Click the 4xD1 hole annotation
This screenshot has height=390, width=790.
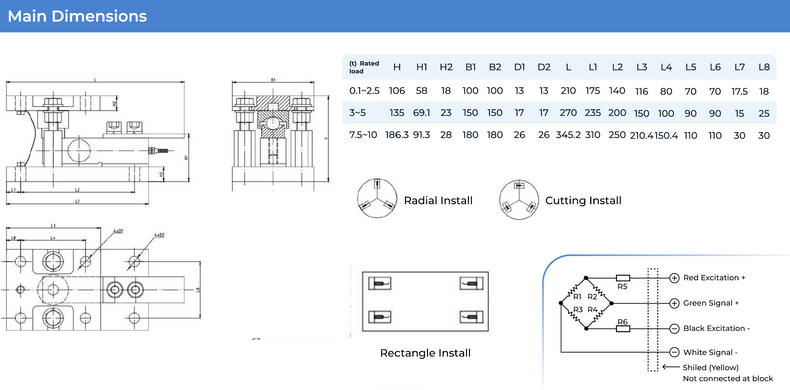coord(118,231)
